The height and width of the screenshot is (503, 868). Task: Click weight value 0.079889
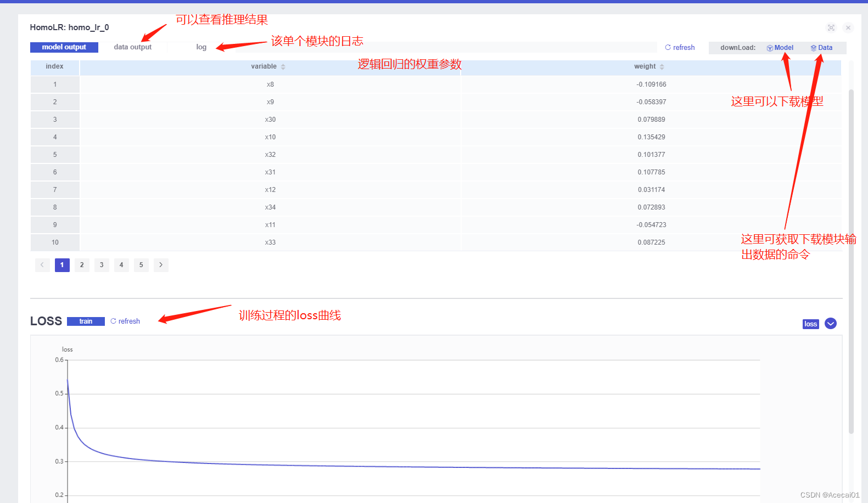pos(651,120)
